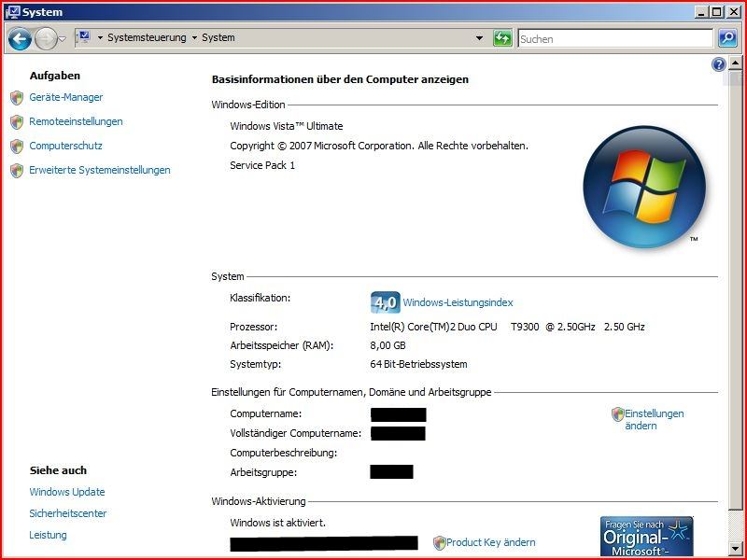Go back with the blue back arrow
Screen dimensions: 747x560
20,38
